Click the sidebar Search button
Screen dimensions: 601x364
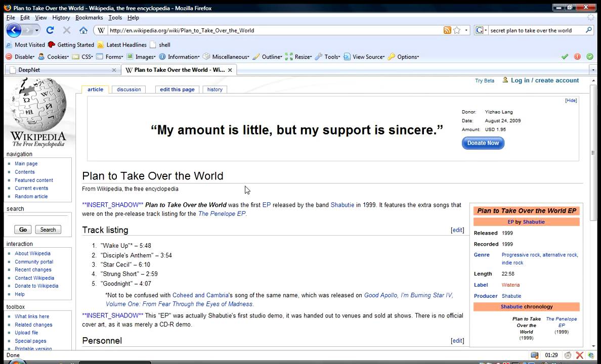point(48,230)
